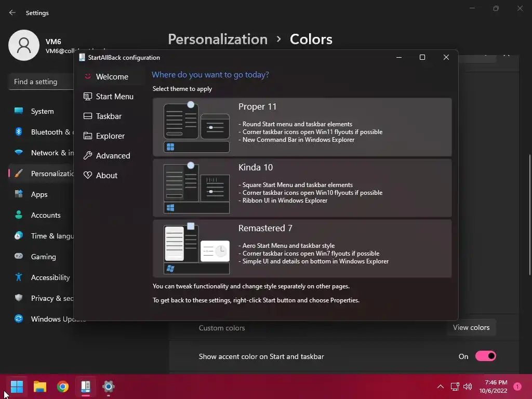Toggle Show accent color on Start and taskbar
532x399 pixels.
pos(486,356)
